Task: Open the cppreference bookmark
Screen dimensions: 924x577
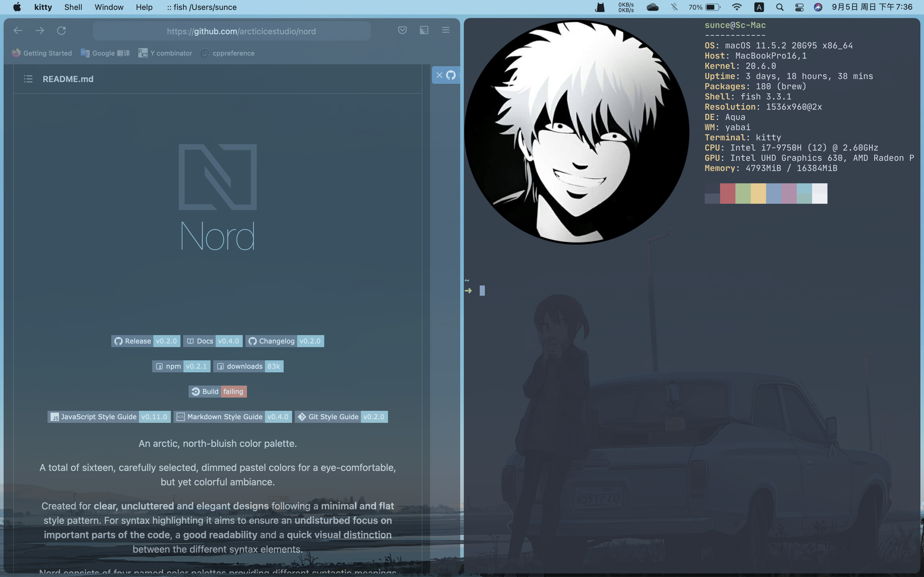Action: click(x=228, y=53)
